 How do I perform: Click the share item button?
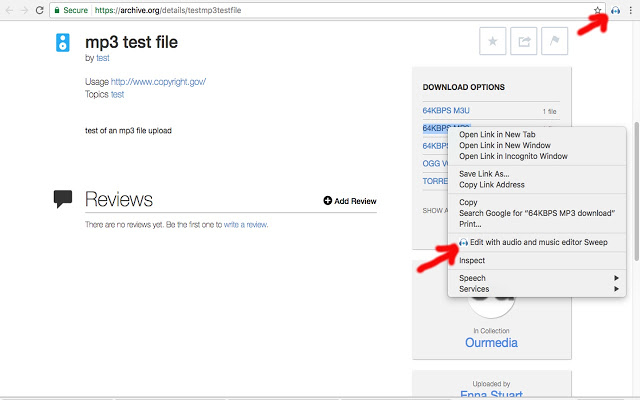click(524, 41)
